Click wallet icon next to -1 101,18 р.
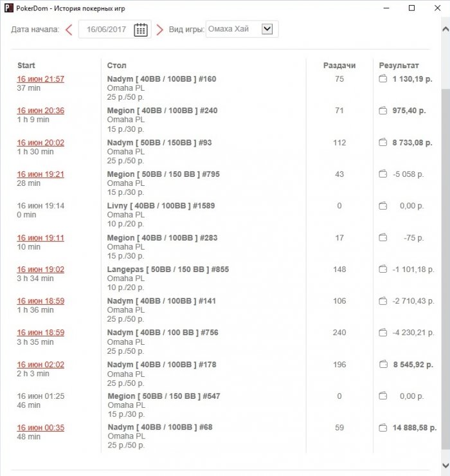450x476 pixels. tap(383, 269)
